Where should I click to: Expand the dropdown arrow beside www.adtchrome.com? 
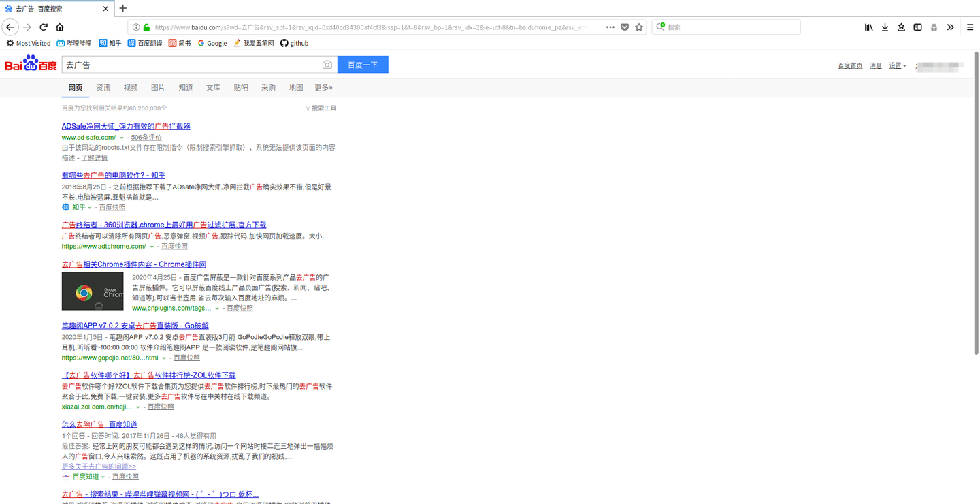tap(152, 247)
